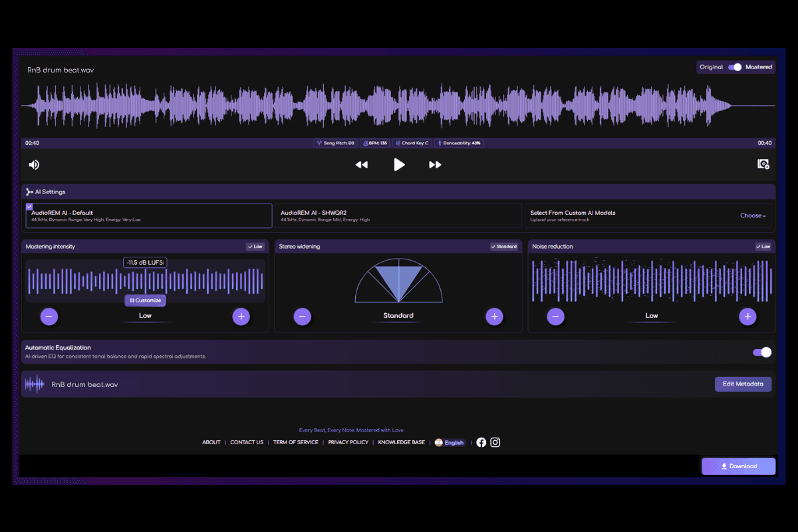Image resolution: width=798 pixels, height=532 pixels.
Task: Decrease mastering intensity with minus button
Action: pos(49,317)
